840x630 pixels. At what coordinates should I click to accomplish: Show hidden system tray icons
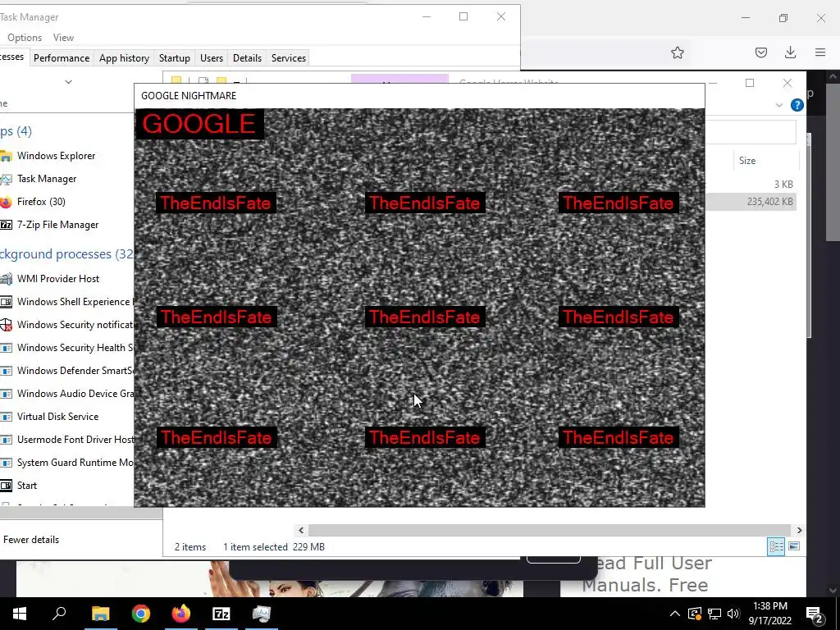[x=675, y=614]
